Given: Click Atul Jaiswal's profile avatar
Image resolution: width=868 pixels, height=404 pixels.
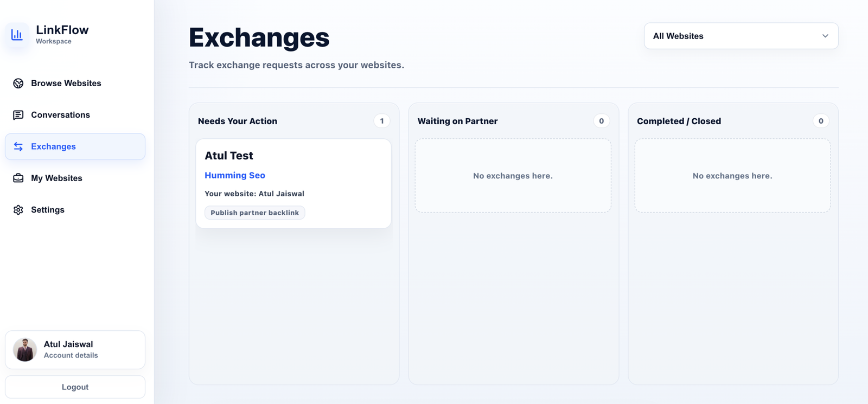Looking at the screenshot, I should [25, 350].
